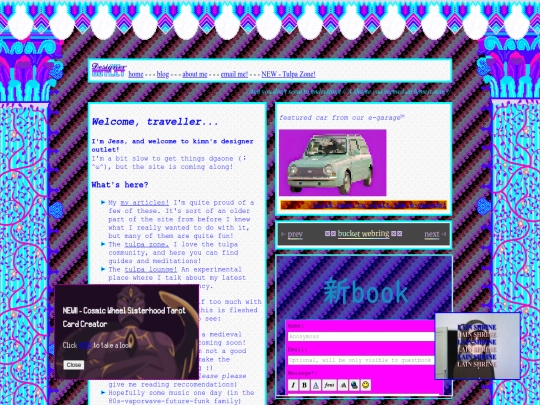
Task: Open the bucket webring link
Action: 363,233
